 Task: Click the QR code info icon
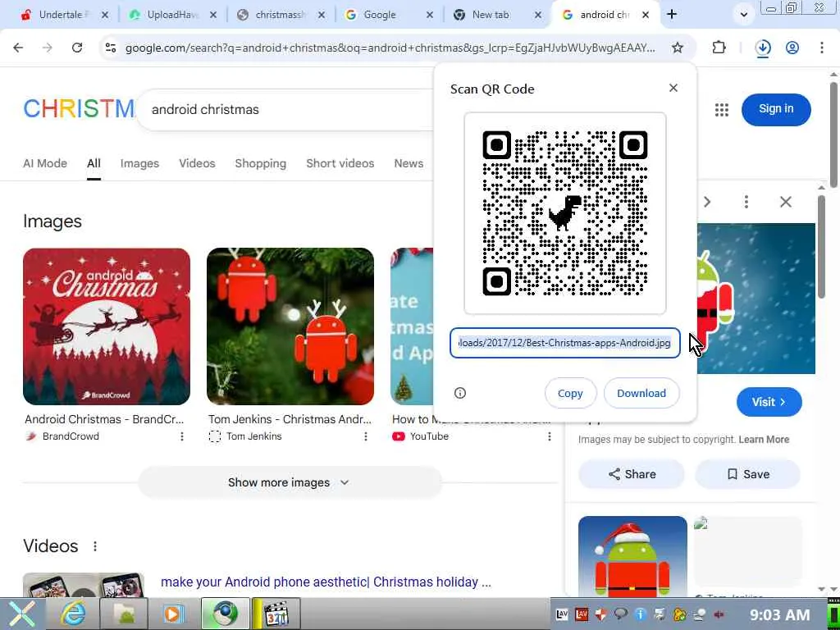(460, 393)
